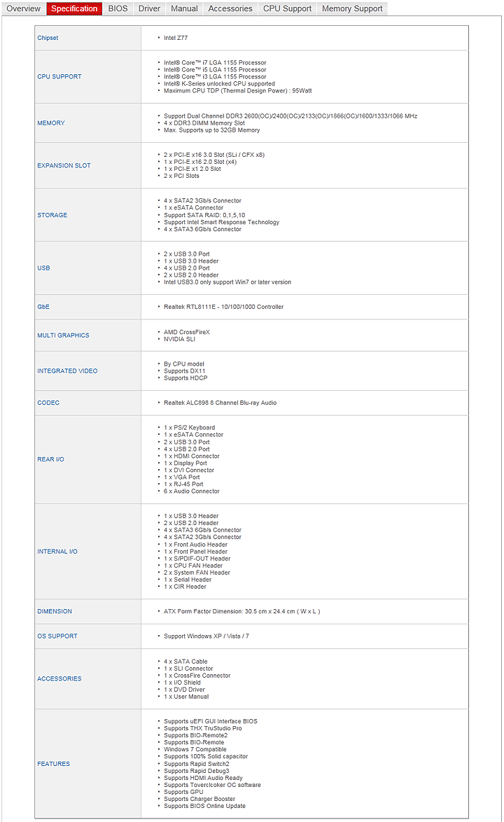Open the Overview tab
This screenshot has width=504, height=822.
(23, 8)
